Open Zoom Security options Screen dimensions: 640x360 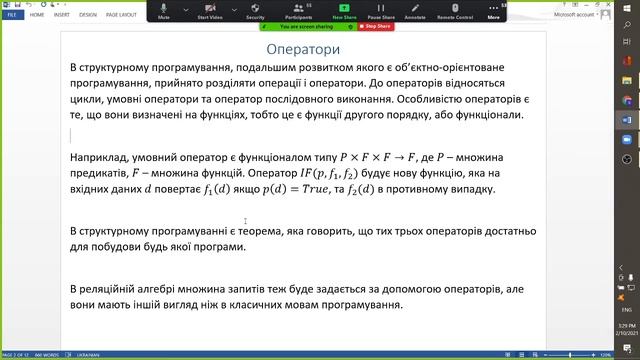click(x=255, y=11)
